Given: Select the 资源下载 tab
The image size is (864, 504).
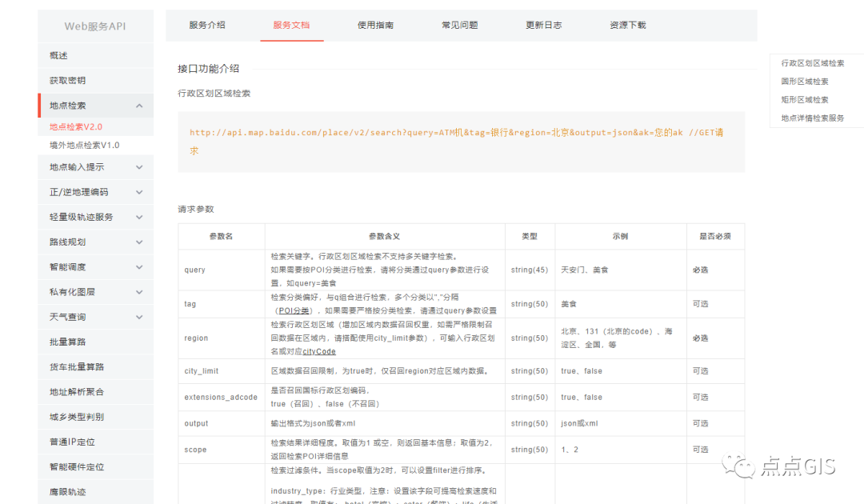Looking at the screenshot, I should (627, 25).
